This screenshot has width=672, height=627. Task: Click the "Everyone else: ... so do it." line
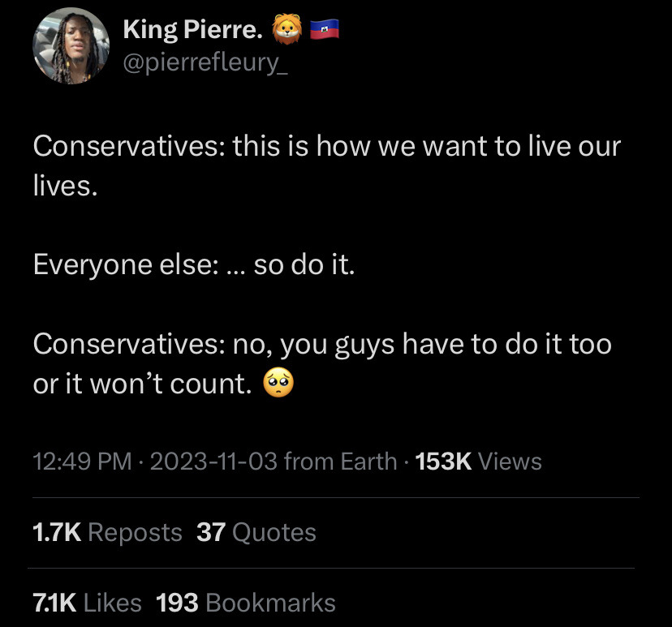point(194,265)
